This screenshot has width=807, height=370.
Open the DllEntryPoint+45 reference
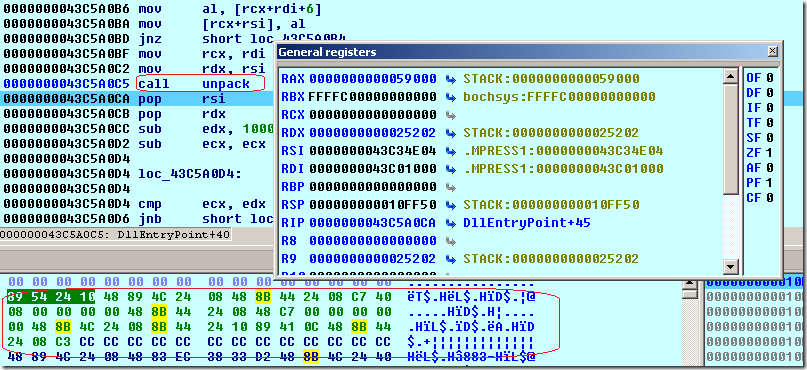pyautogui.click(x=527, y=223)
